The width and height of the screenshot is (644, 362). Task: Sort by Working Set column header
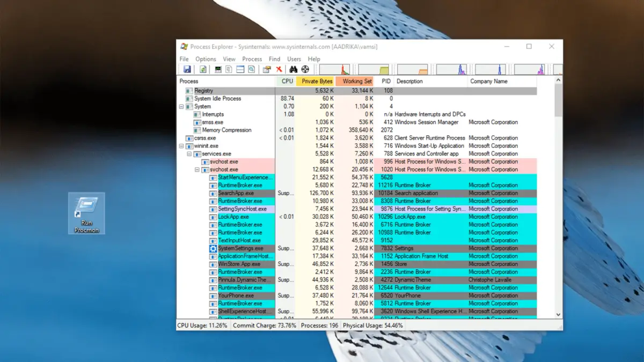[355, 82]
